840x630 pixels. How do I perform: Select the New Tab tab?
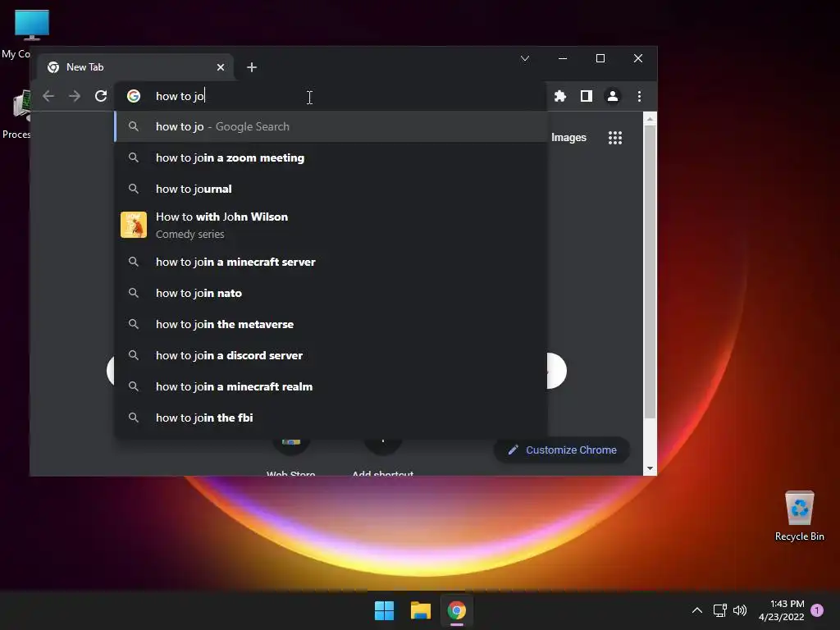(135, 67)
